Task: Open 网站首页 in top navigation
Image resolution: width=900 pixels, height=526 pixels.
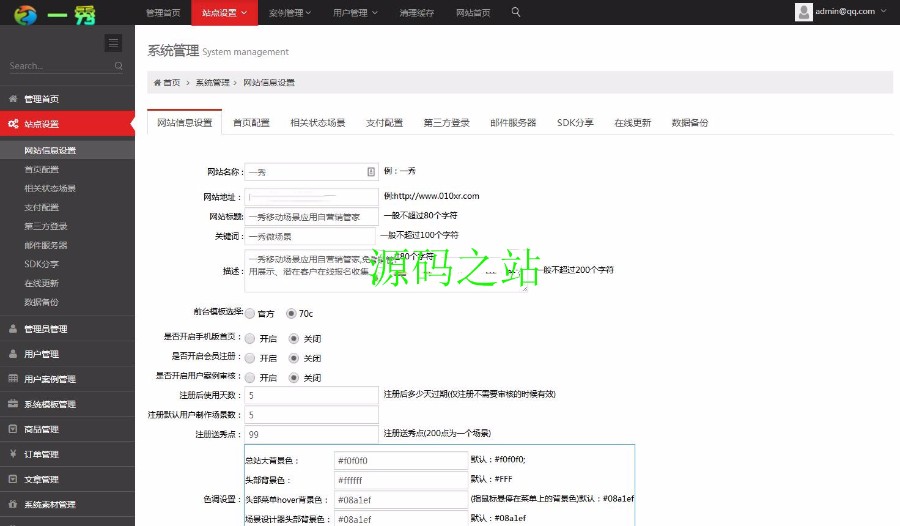Action: click(473, 13)
